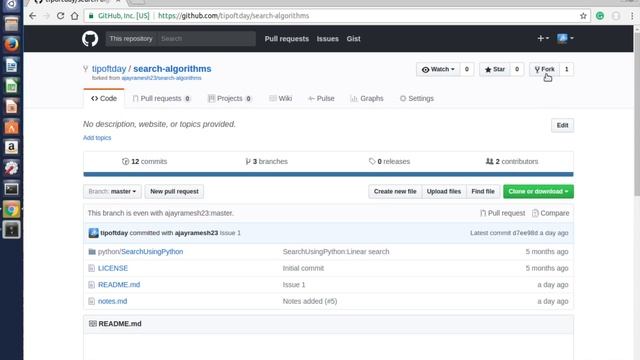
Task: Click the notes.md file icon
Action: [x=91, y=301]
